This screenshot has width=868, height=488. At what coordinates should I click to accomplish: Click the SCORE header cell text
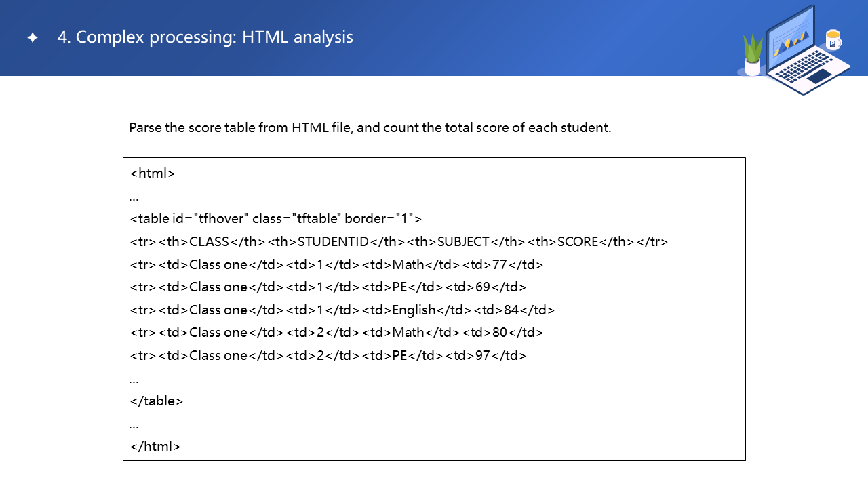tap(578, 241)
